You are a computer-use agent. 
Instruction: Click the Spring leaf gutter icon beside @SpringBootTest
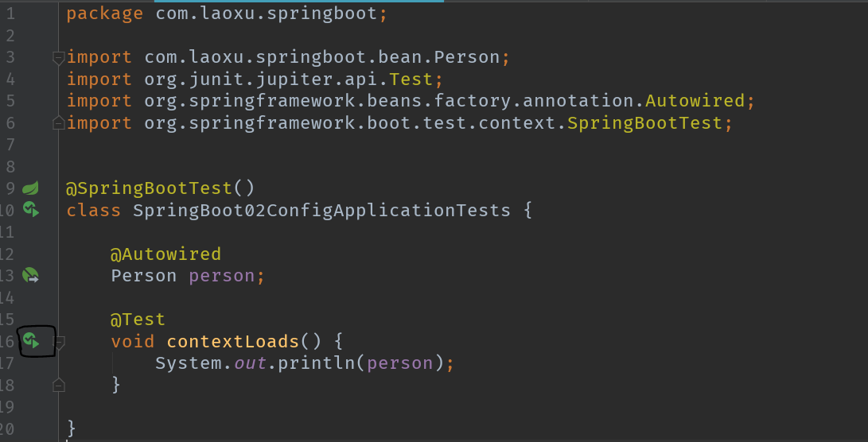pyautogui.click(x=30, y=188)
